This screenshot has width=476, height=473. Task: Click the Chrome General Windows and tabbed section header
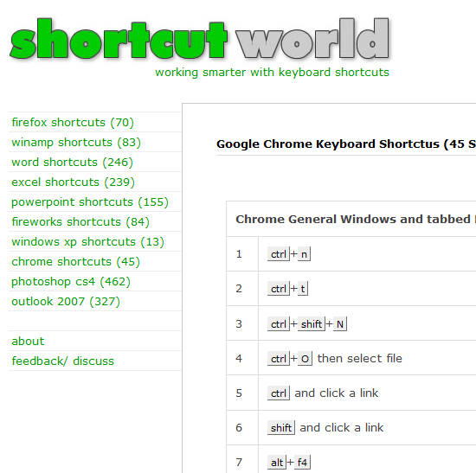tap(356, 219)
